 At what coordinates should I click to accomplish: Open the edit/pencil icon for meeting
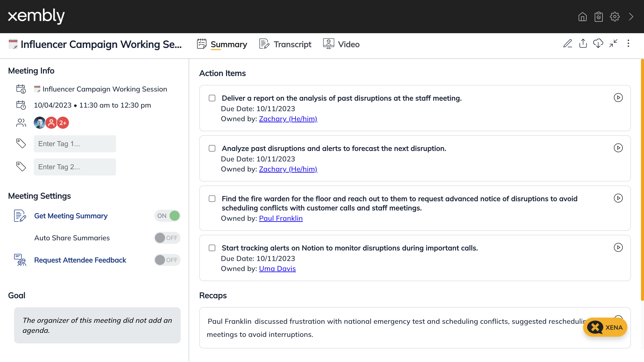(568, 44)
